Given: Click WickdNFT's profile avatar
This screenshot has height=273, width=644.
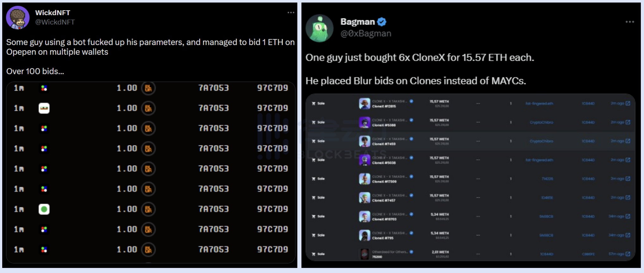Looking at the screenshot, I should click(x=18, y=18).
